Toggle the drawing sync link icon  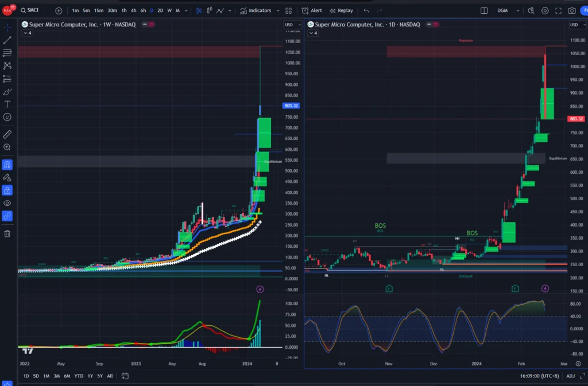tap(7, 216)
